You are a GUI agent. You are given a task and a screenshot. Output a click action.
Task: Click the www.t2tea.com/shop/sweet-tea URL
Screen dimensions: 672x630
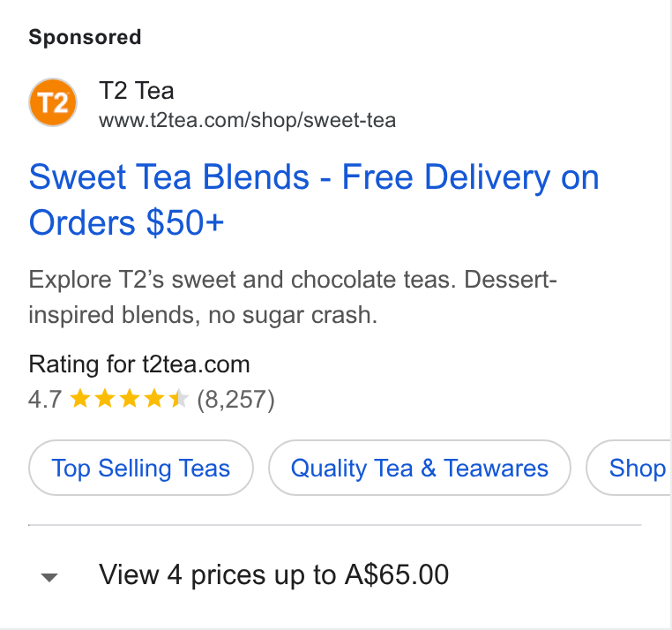(247, 120)
